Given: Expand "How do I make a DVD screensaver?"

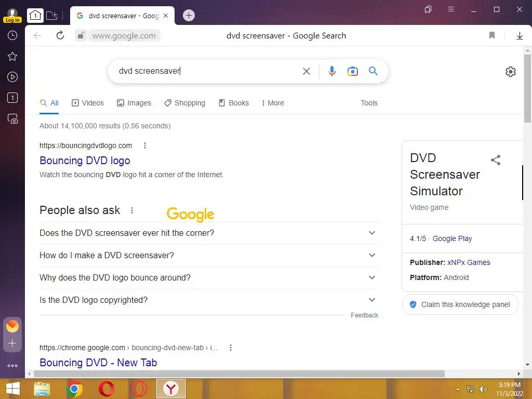Looking at the screenshot, I should [209, 256].
